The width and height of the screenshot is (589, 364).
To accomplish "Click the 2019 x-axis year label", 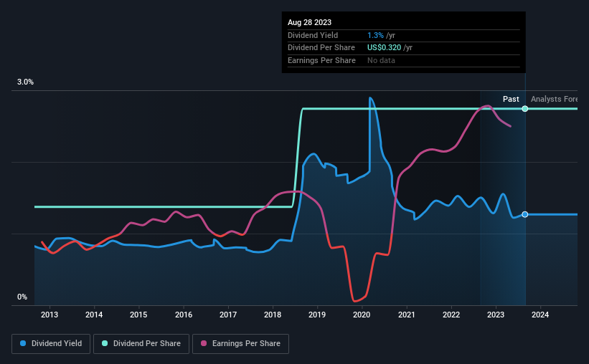I will [317, 315].
